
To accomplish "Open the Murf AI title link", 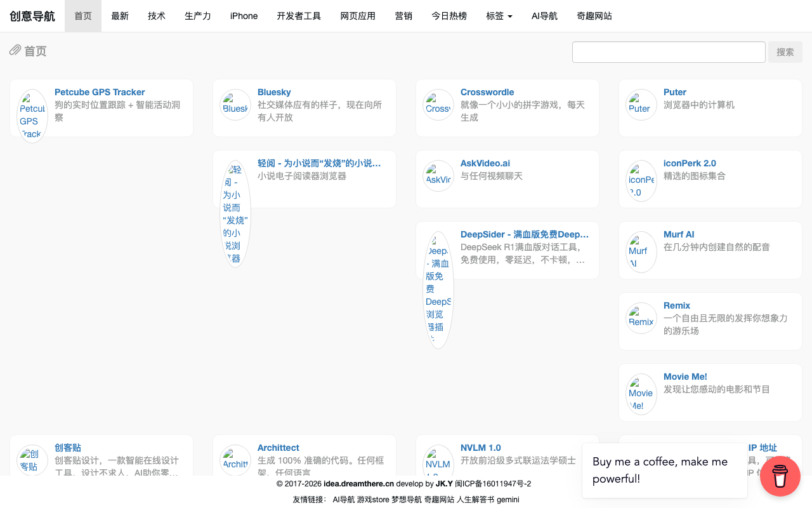I will pos(679,234).
